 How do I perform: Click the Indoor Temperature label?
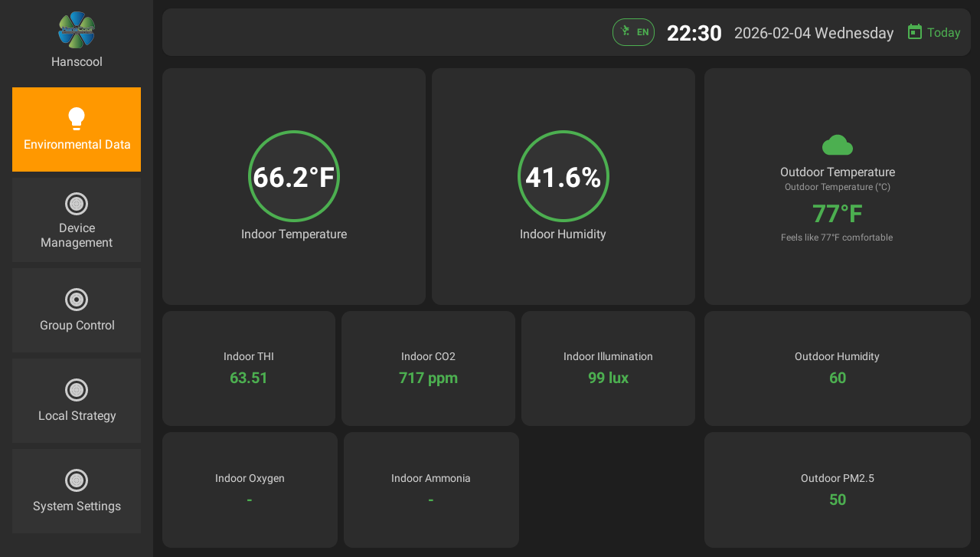(x=294, y=234)
